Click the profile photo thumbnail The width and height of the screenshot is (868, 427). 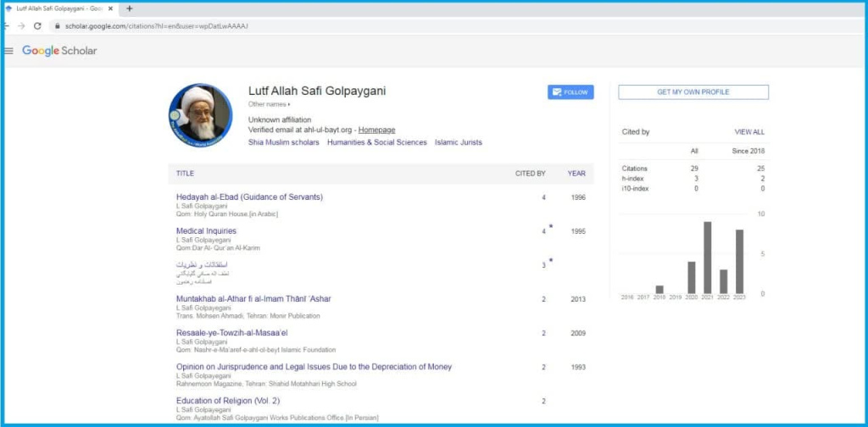click(x=200, y=114)
